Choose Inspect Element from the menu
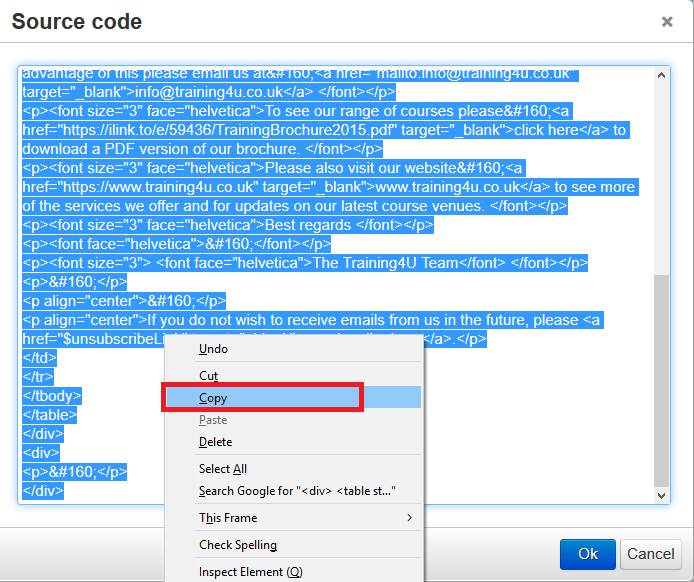This screenshot has height=582, width=694. (x=293, y=572)
